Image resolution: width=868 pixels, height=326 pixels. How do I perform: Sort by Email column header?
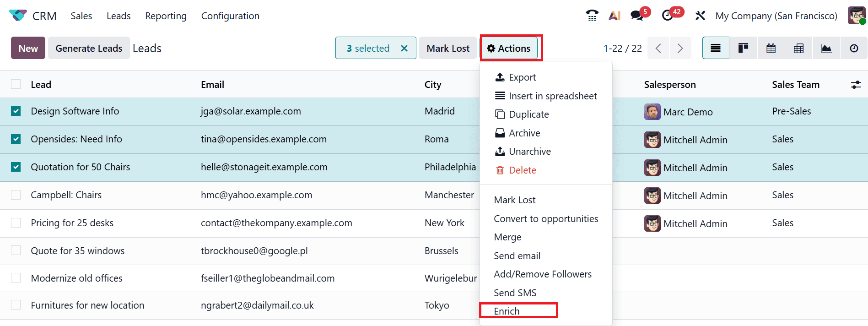pyautogui.click(x=212, y=84)
